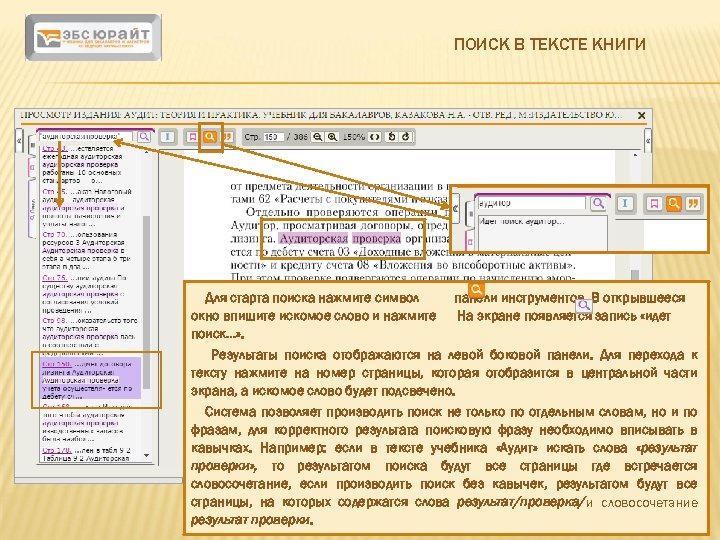This screenshot has width=720, height=540.
Task: Open the table of contents icon in main toolbar
Action: (168, 136)
